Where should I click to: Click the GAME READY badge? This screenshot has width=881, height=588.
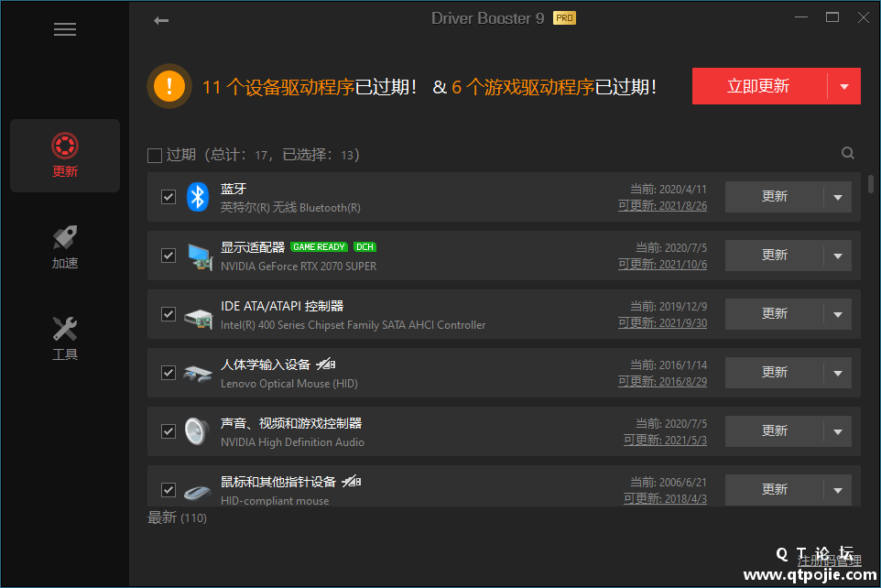(319, 246)
